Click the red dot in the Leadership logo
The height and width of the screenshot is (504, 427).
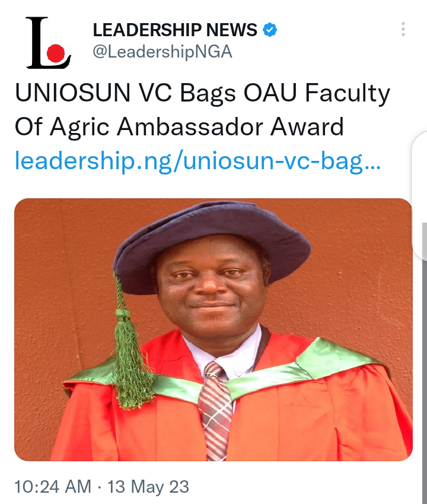pos(56,53)
